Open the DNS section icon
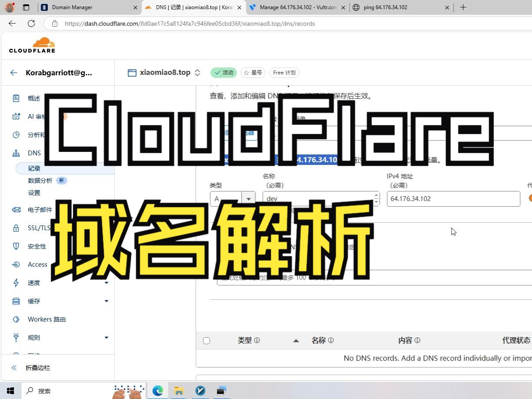 tap(16, 153)
